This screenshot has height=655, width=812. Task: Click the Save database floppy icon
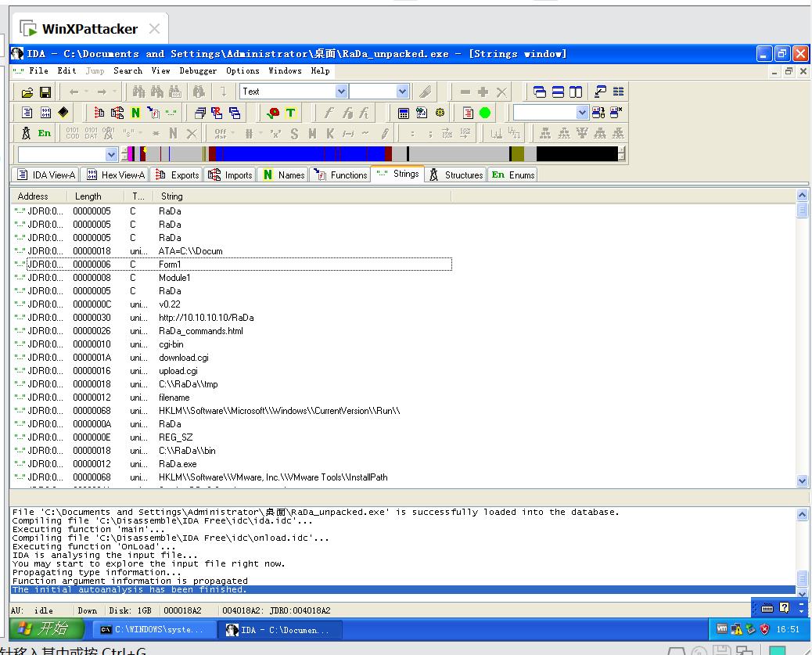[x=45, y=92]
